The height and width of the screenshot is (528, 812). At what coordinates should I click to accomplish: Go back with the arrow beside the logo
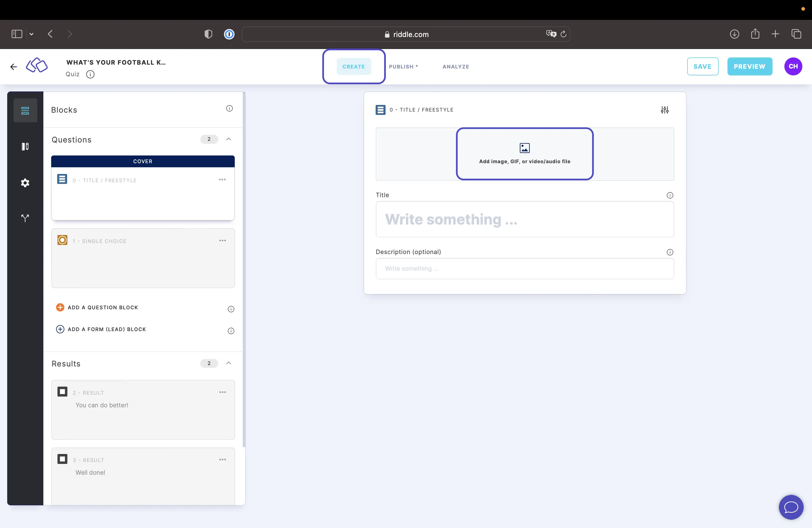[x=14, y=67]
